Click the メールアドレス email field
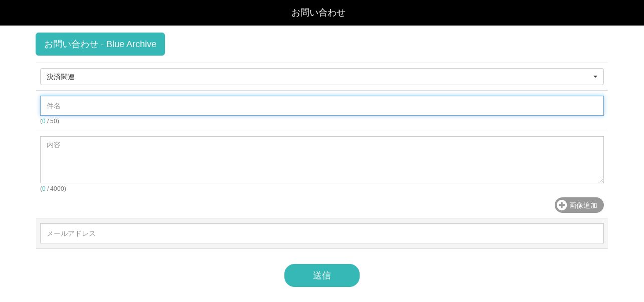Image resolution: width=644 pixels, height=302 pixels. [x=322, y=233]
